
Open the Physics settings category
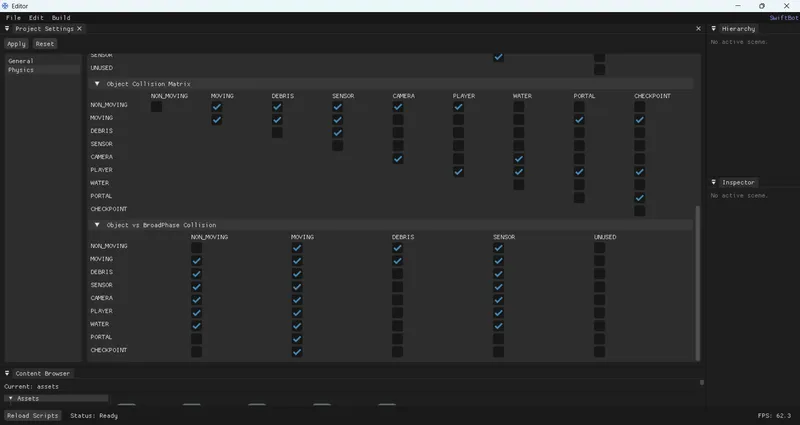(43, 70)
